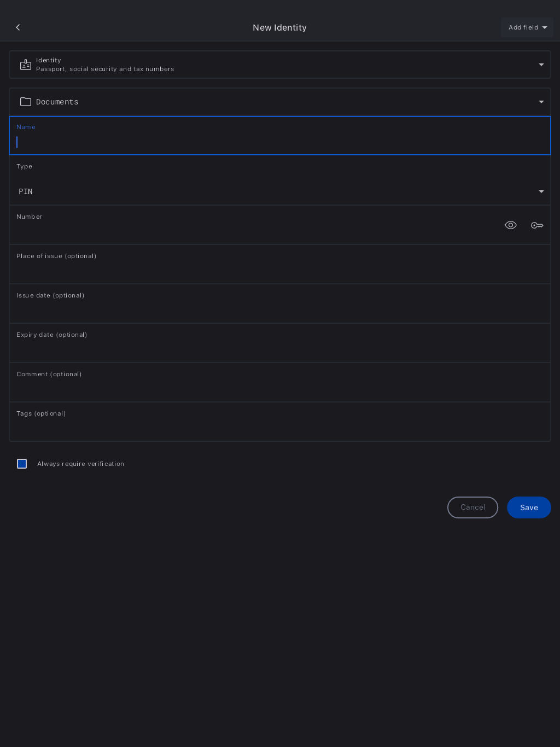Focus the Name input field

(x=279, y=142)
